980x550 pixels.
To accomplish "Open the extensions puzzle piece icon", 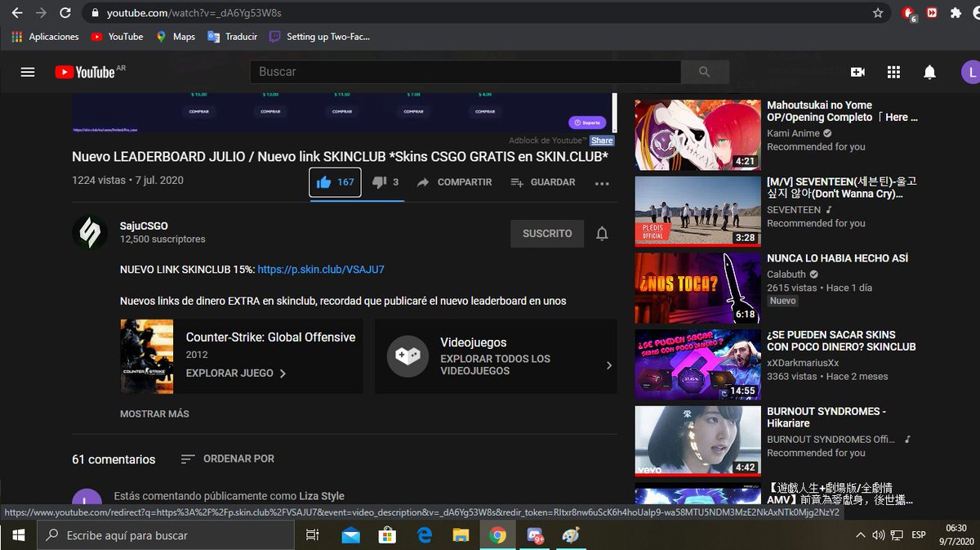I will (x=955, y=13).
